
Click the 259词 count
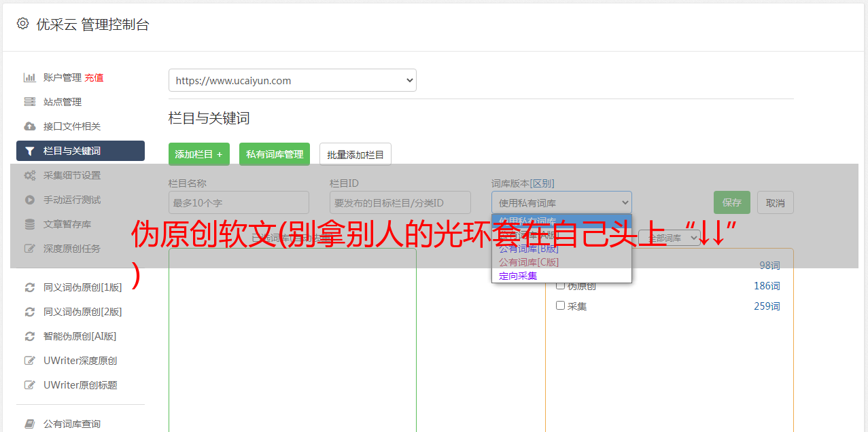click(x=767, y=306)
